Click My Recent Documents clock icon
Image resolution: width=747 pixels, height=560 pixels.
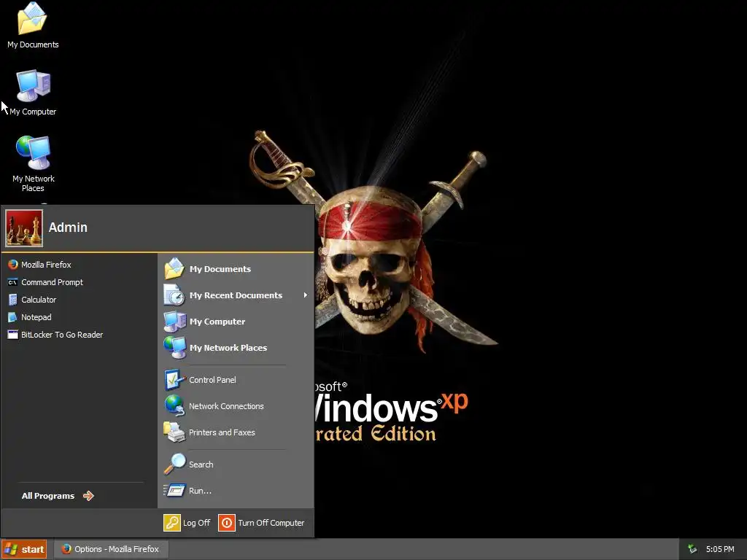[x=174, y=295]
